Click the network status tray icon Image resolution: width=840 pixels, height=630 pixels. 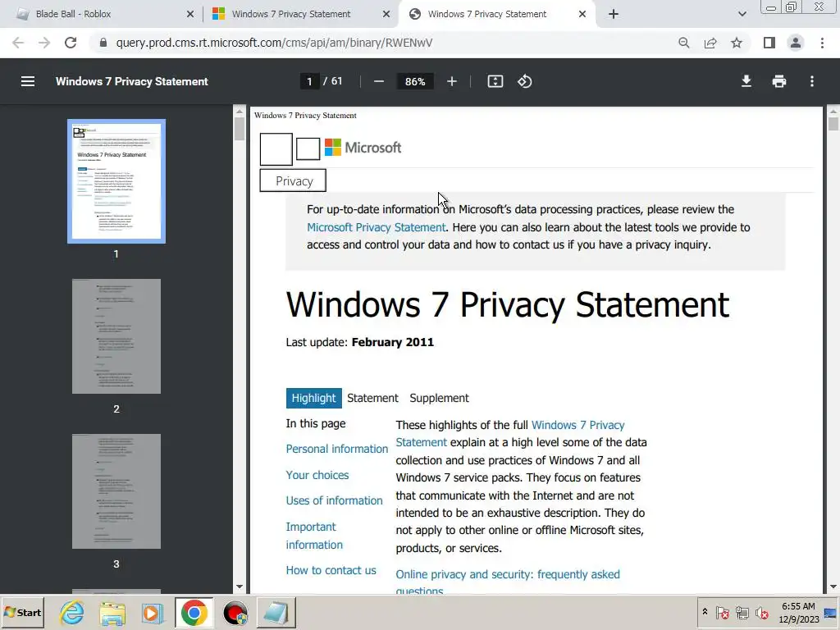742,612
